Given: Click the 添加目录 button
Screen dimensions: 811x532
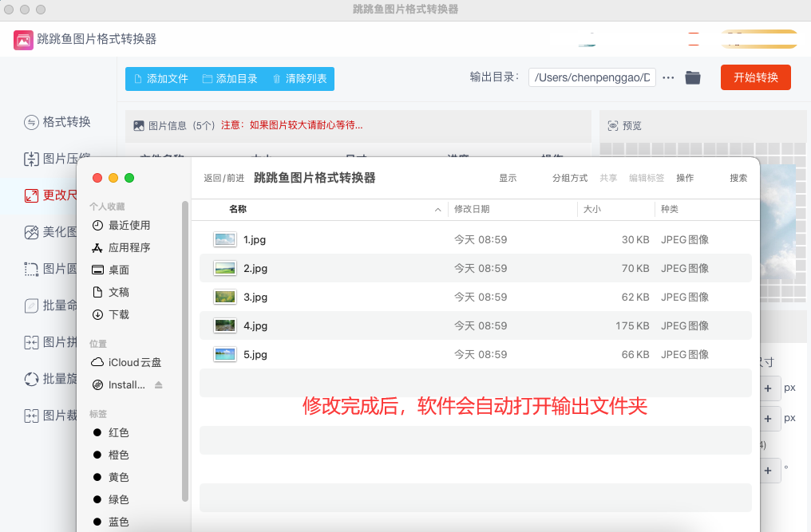Looking at the screenshot, I should pos(230,79).
